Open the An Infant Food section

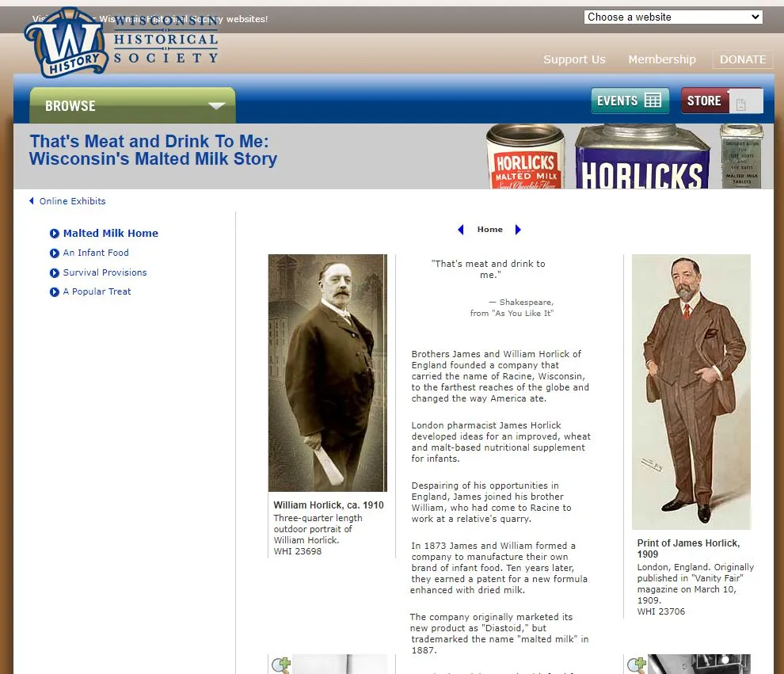pos(96,253)
